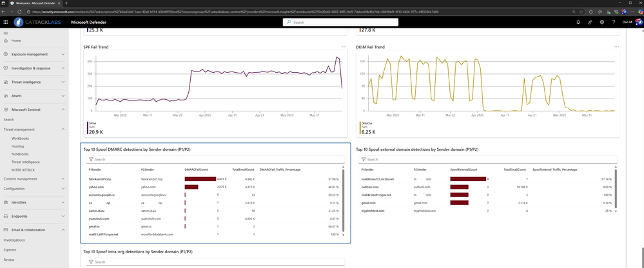Click search field in Spoof intra-org table

[215, 262]
